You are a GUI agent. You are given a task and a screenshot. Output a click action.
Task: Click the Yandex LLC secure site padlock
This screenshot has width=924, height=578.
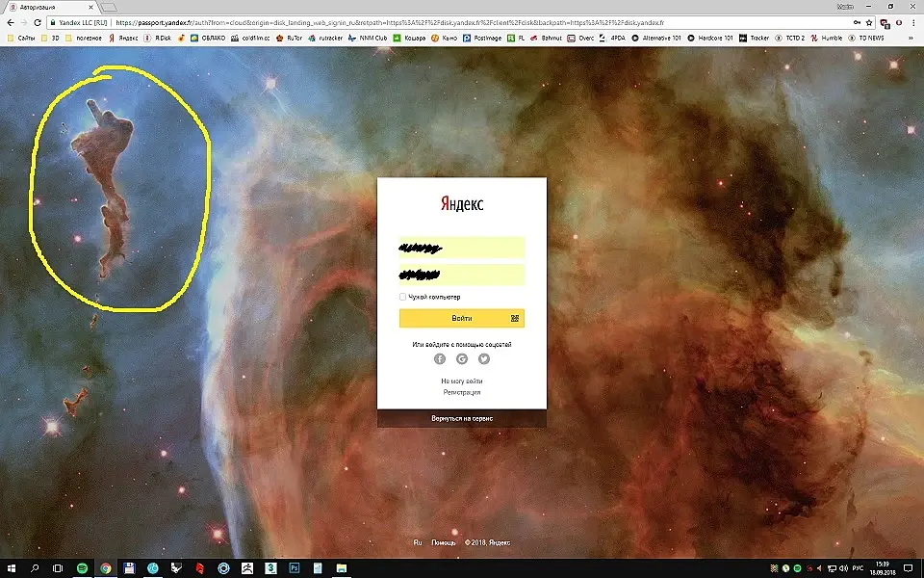click(53, 22)
